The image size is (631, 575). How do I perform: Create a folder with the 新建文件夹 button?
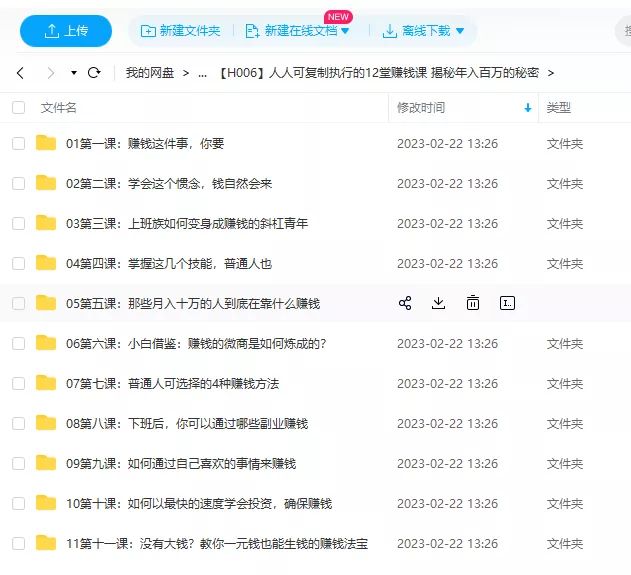[x=181, y=31]
